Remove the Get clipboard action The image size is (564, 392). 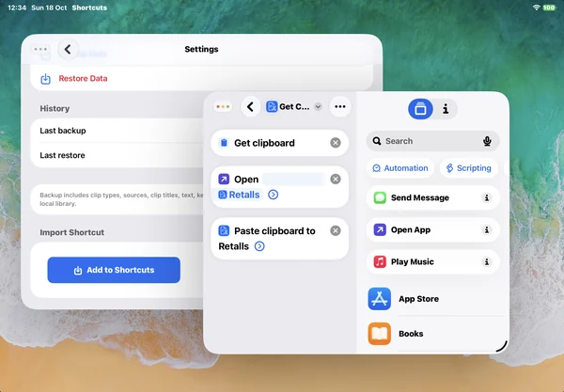tap(336, 143)
